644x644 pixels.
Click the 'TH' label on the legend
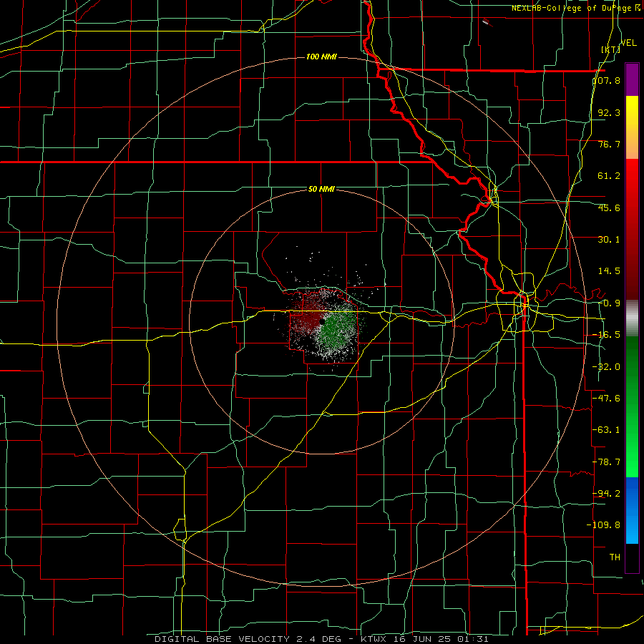coord(615,557)
